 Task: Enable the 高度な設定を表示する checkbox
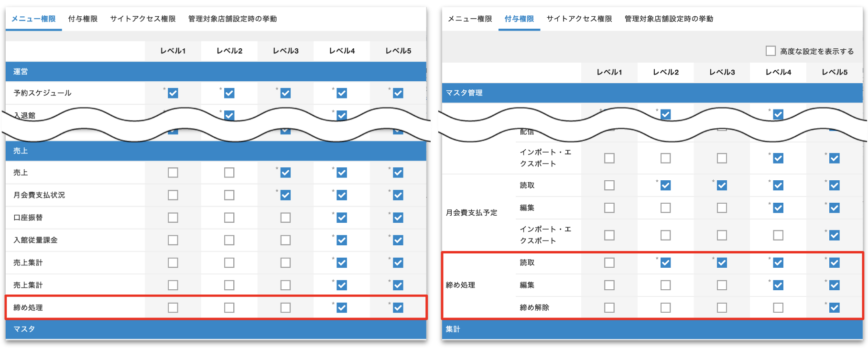point(770,51)
